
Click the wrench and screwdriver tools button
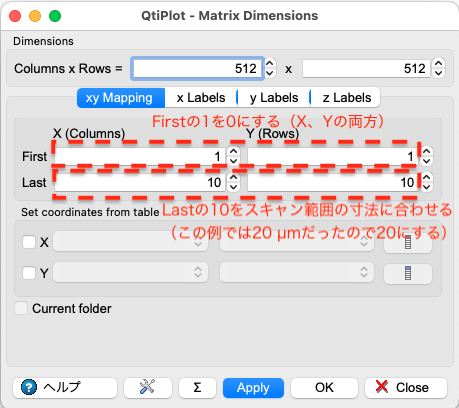148,387
